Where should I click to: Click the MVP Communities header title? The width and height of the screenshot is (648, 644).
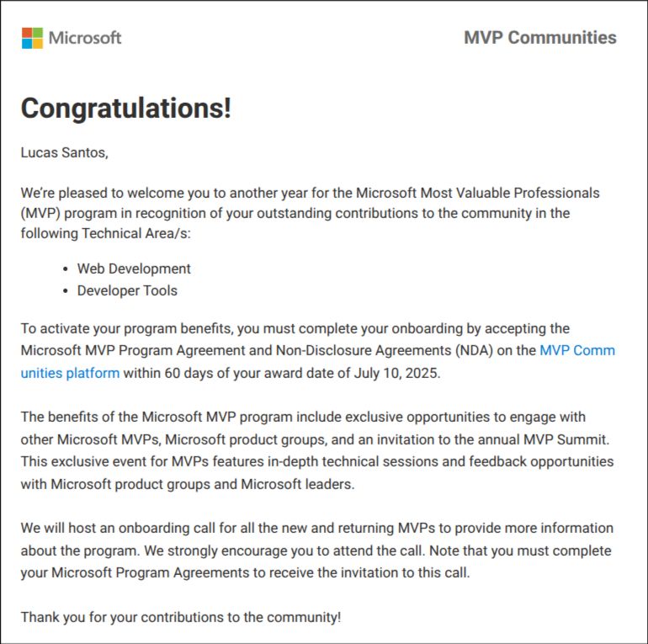click(540, 38)
